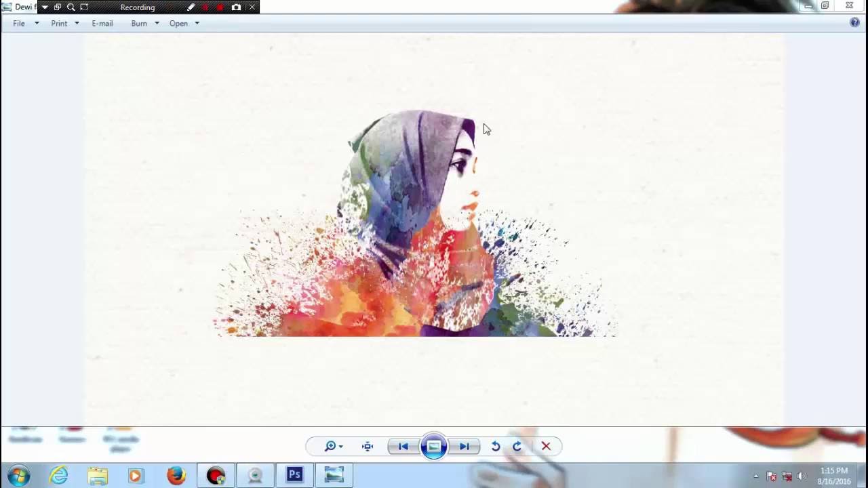Expand the Open dropdown arrow

[x=197, y=23]
